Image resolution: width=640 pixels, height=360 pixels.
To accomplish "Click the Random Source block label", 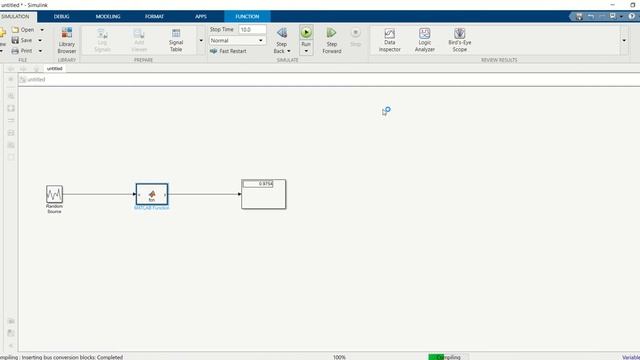I will pos(54,209).
